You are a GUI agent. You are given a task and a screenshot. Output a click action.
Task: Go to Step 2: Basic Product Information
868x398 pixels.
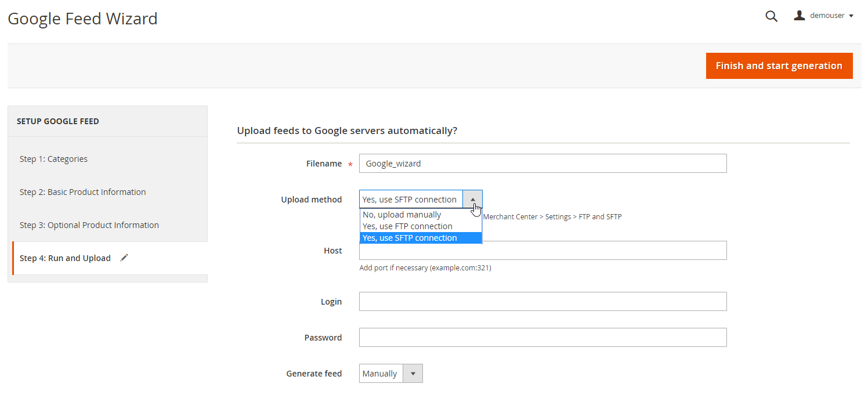click(82, 192)
